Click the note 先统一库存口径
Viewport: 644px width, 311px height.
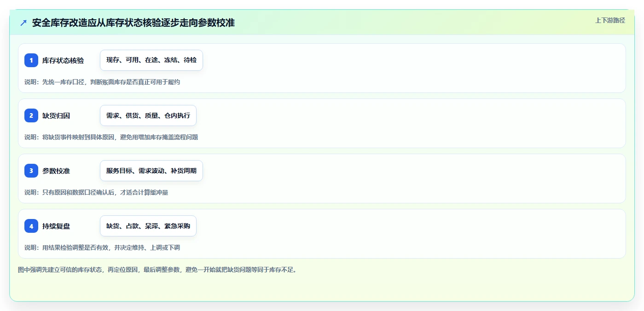click(x=102, y=82)
